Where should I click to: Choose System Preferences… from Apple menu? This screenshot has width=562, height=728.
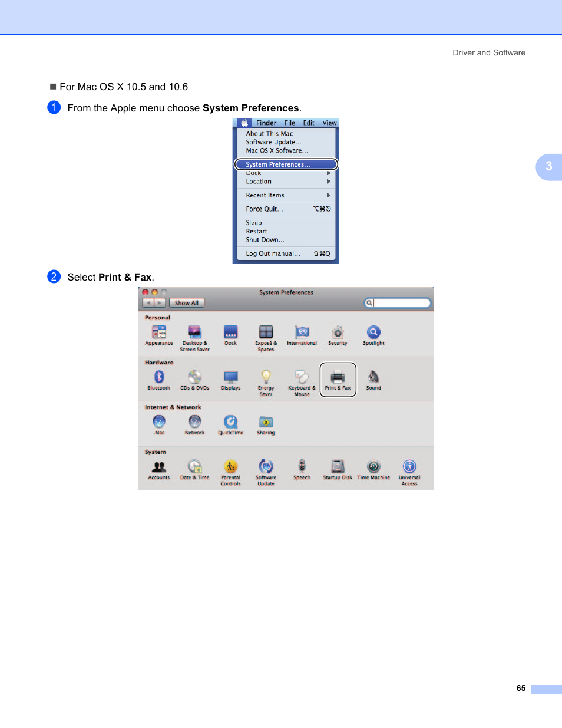tap(286, 164)
